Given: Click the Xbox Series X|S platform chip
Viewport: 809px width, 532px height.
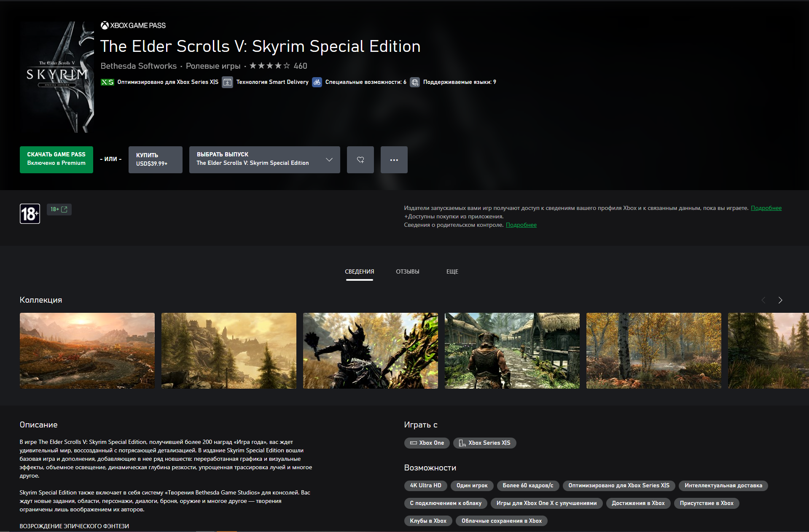Looking at the screenshot, I should click(x=485, y=443).
